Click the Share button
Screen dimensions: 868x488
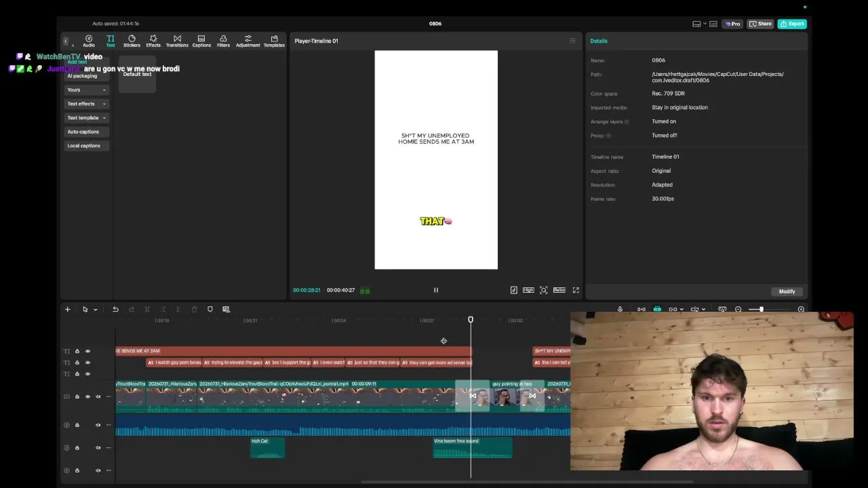click(x=760, y=24)
